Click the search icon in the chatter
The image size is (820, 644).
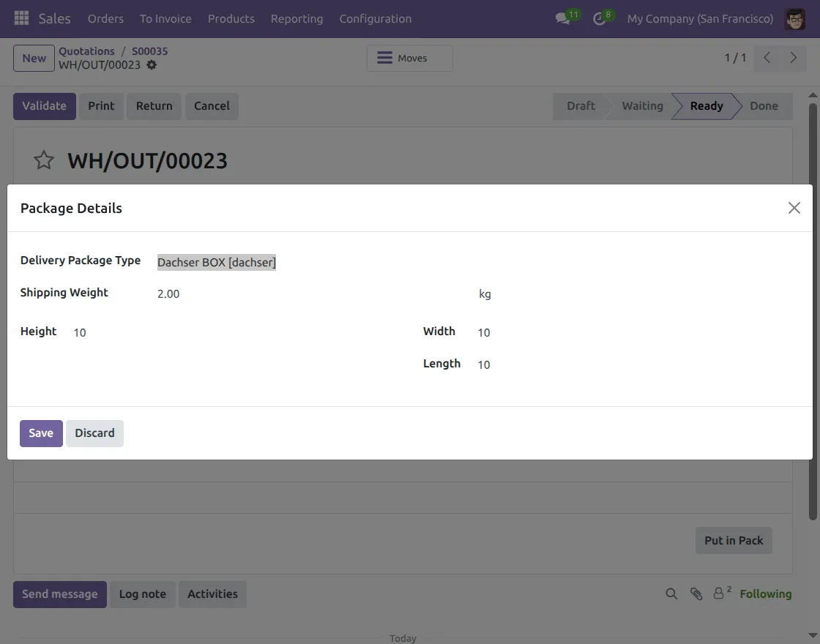671,594
